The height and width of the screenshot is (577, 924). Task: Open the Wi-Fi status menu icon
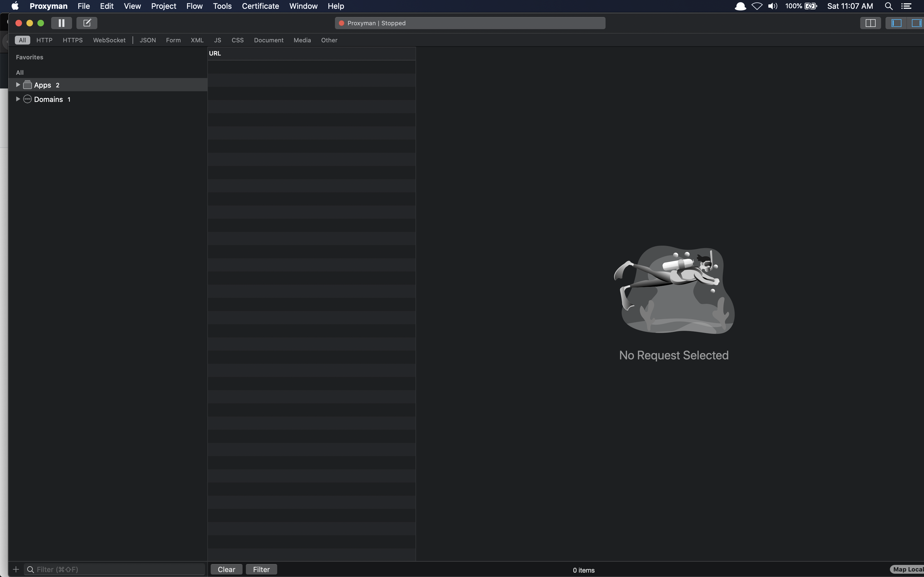point(757,6)
